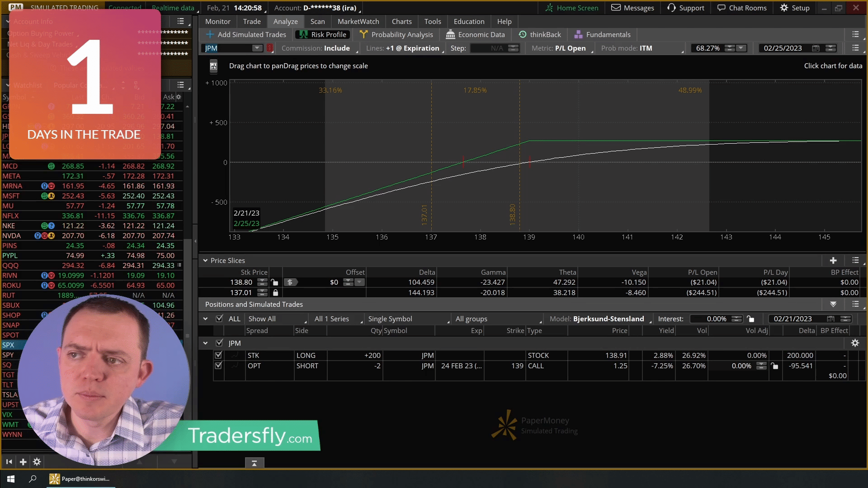Toggle Vol Adj lock on option row
The width and height of the screenshot is (868, 488).
pyautogui.click(x=775, y=366)
